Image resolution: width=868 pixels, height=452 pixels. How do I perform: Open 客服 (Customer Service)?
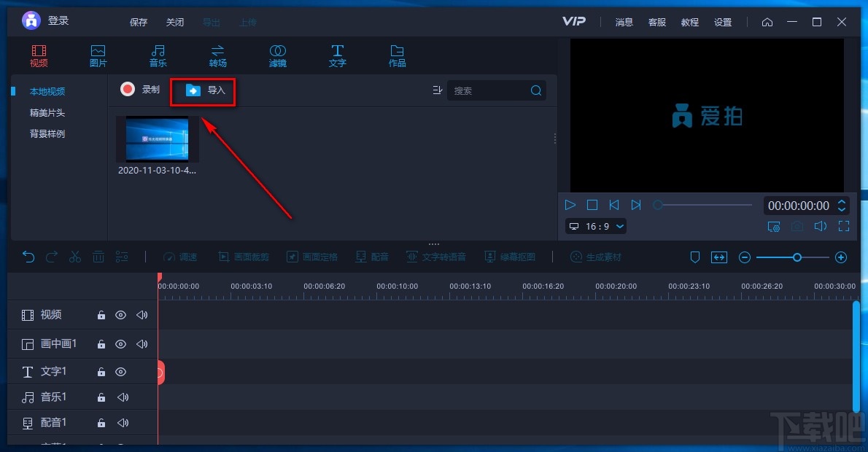coord(657,22)
